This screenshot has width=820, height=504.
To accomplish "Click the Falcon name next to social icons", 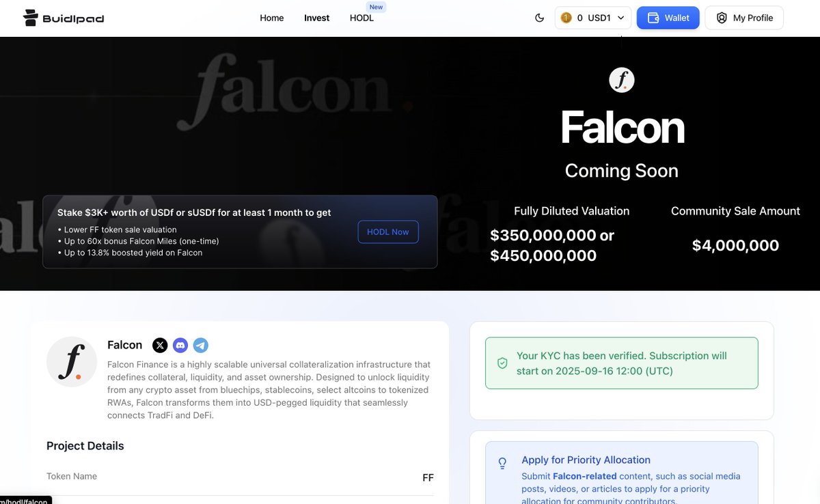I will [x=125, y=345].
